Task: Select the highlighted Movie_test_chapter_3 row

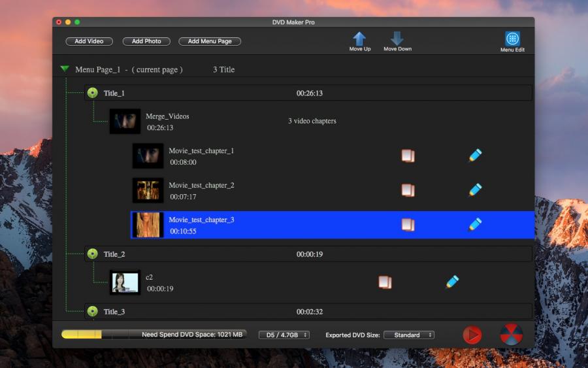Action: (333, 225)
